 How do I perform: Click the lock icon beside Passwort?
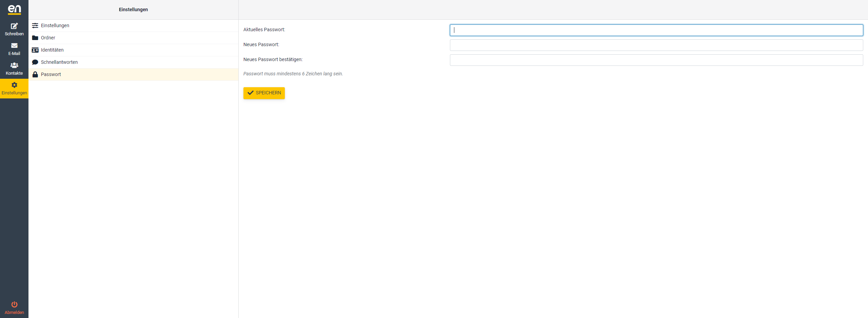click(x=35, y=74)
